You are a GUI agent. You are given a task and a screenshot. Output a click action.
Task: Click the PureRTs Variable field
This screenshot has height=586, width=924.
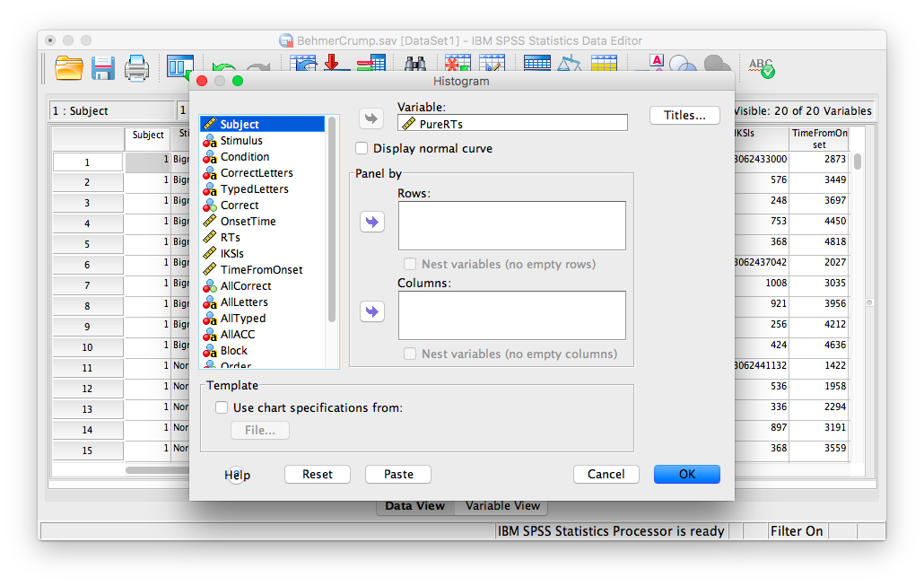[512, 124]
